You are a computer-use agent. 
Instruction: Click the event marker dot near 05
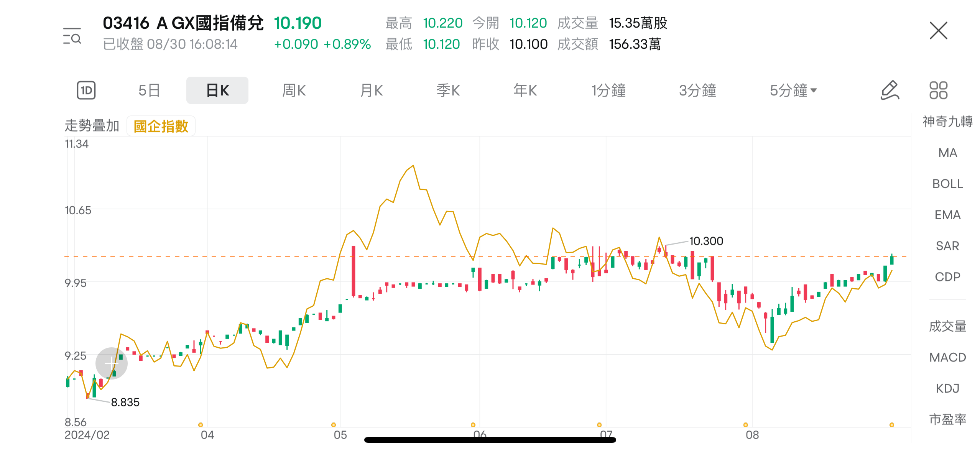(x=334, y=425)
